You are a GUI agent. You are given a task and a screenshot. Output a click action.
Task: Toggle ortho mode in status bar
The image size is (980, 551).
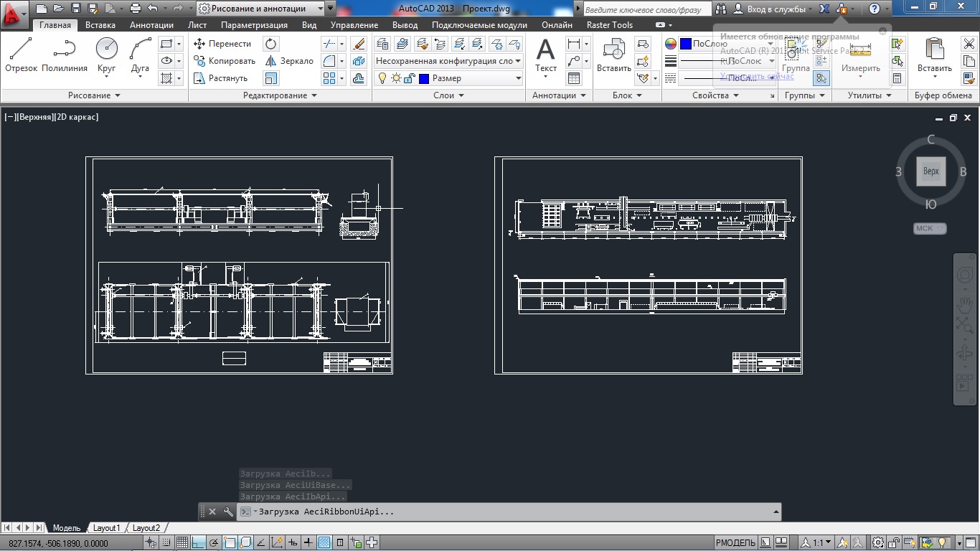click(x=197, y=543)
